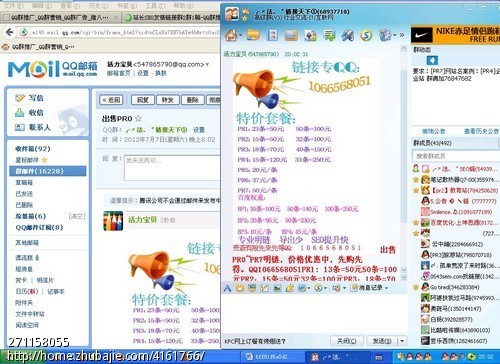Switch to the 站长SEO browser tab

click(x=172, y=17)
